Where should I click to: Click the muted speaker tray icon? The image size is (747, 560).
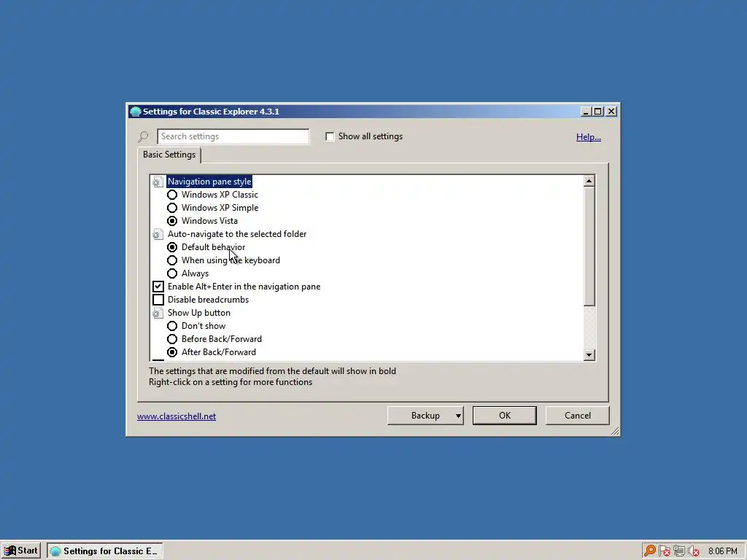pos(694,551)
